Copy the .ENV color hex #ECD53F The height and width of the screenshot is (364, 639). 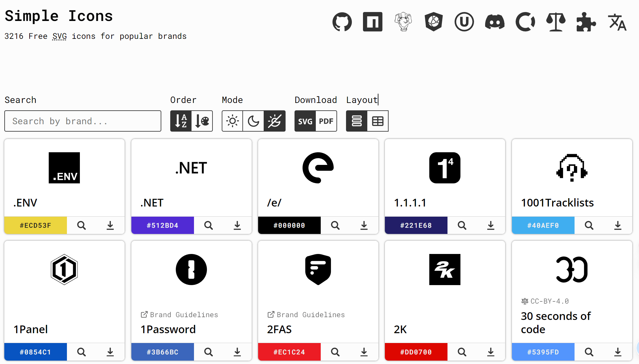point(35,225)
